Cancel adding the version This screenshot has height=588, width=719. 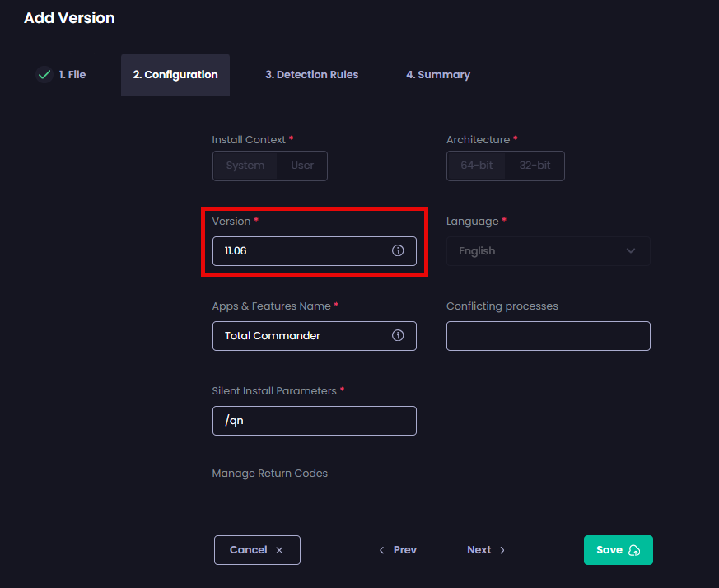[257, 549]
